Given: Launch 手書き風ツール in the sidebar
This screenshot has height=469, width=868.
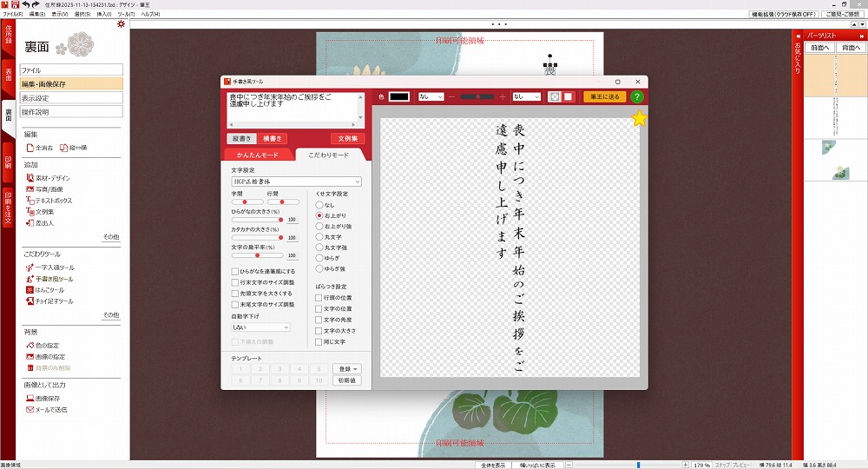Looking at the screenshot, I should click(49, 279).
